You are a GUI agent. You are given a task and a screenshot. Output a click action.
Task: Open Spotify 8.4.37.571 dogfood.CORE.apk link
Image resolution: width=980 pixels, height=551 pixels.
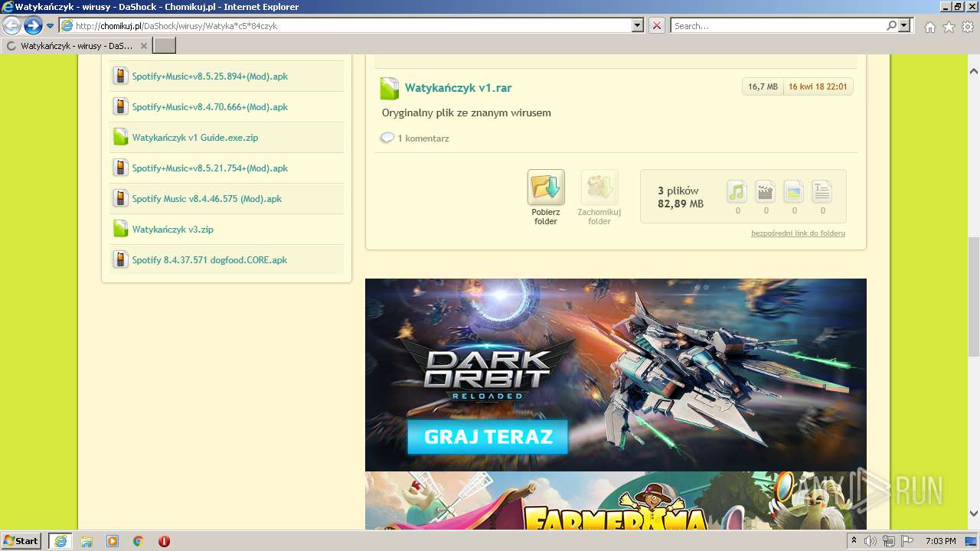click(209, 260)
